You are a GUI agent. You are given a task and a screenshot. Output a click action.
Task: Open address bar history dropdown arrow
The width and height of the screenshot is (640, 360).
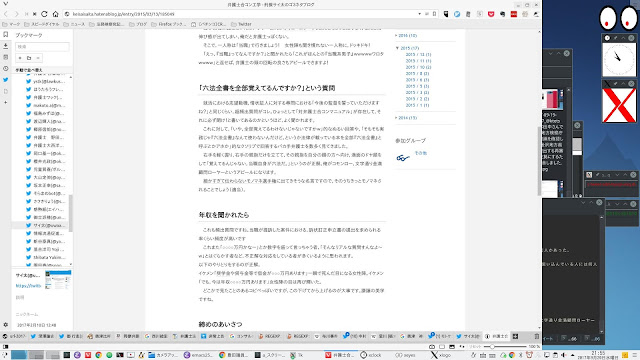(x=420, y=14)
